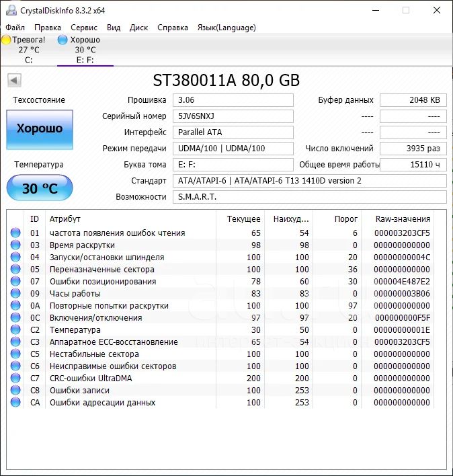Open the Вид menu
Screen dimensions: 453x476
click(x=114, y=28)
